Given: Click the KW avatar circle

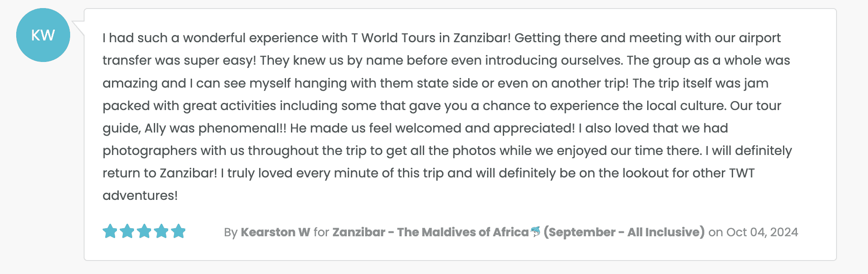Looking at the screenshot, I should pos(43,35).
